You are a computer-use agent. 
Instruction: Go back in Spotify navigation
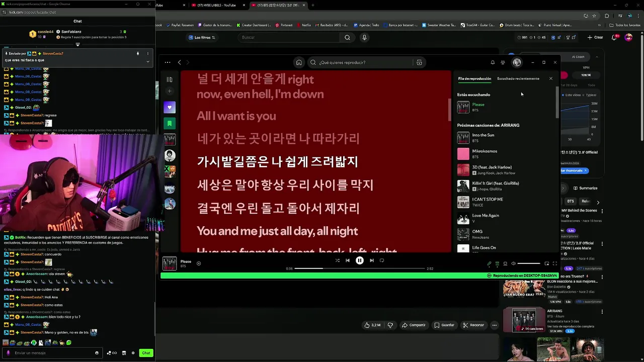pyautogui.click(x=179, y=62)
